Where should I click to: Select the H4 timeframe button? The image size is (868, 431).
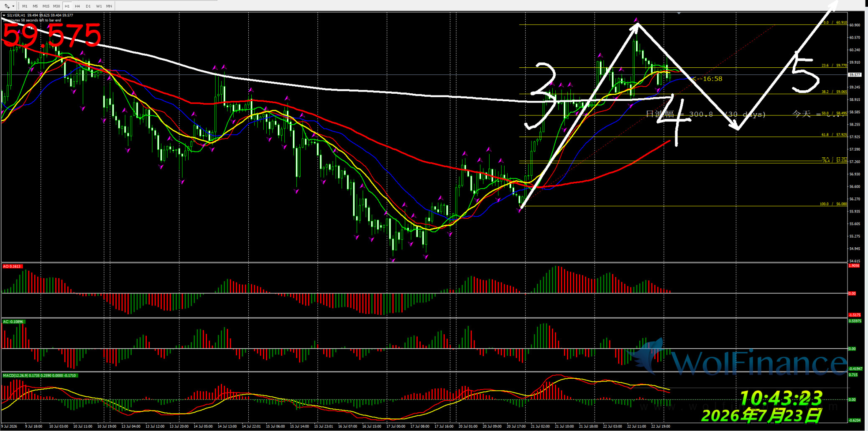77,6
